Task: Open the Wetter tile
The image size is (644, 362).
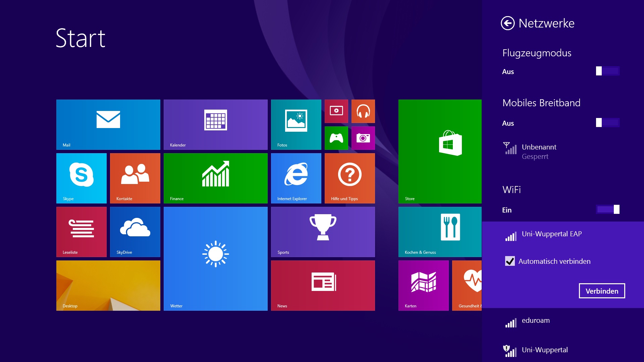Action: [216, 259]
